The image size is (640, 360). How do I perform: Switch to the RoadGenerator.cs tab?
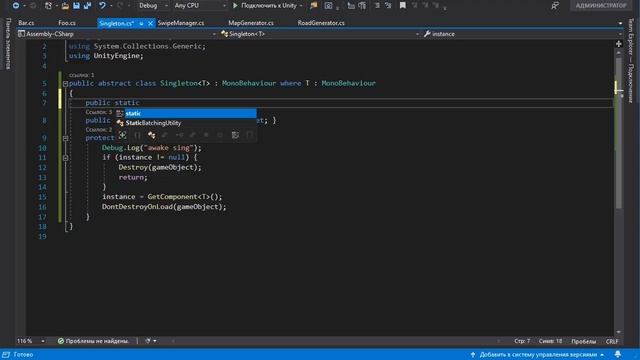(321, 23)
